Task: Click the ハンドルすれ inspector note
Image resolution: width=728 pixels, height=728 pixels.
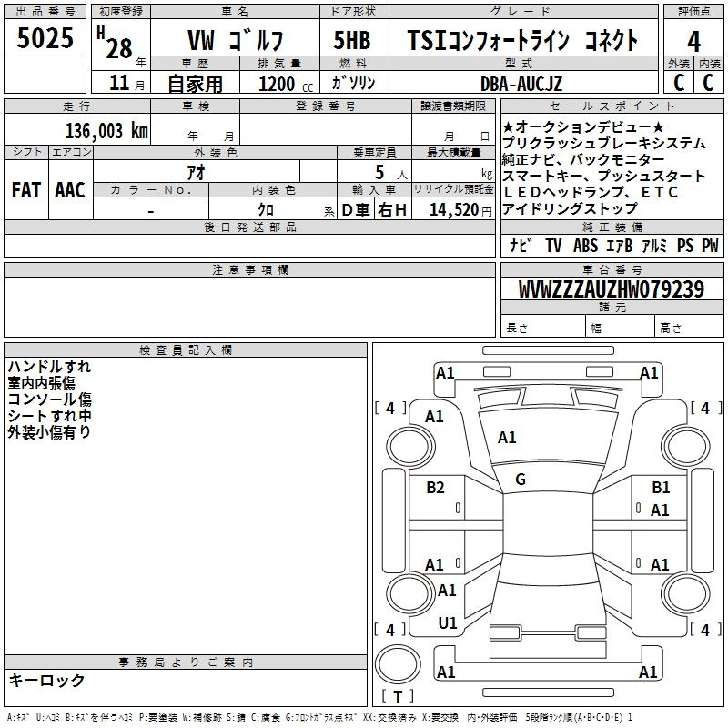Action: [49, 367]
